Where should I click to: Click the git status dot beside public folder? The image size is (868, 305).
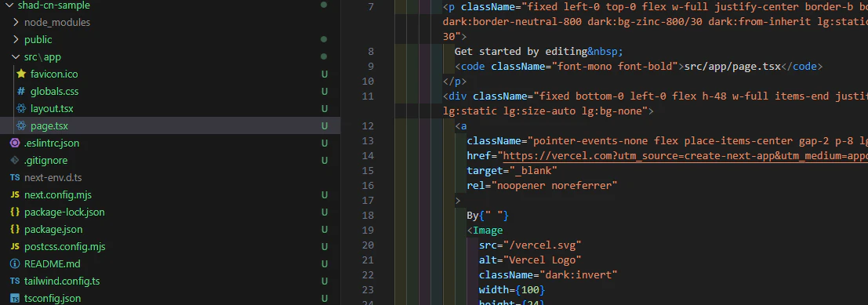tap(324, 39)
